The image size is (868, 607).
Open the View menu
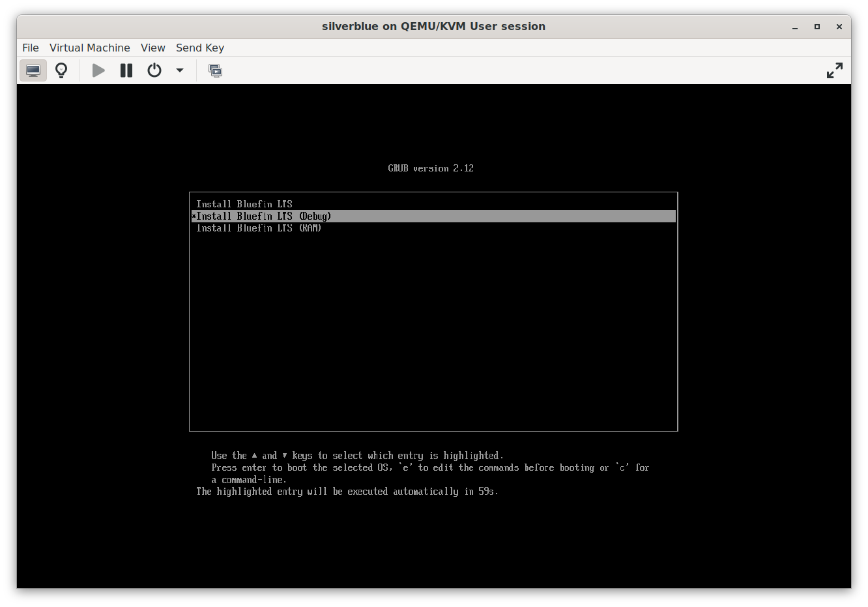point(153,48)
